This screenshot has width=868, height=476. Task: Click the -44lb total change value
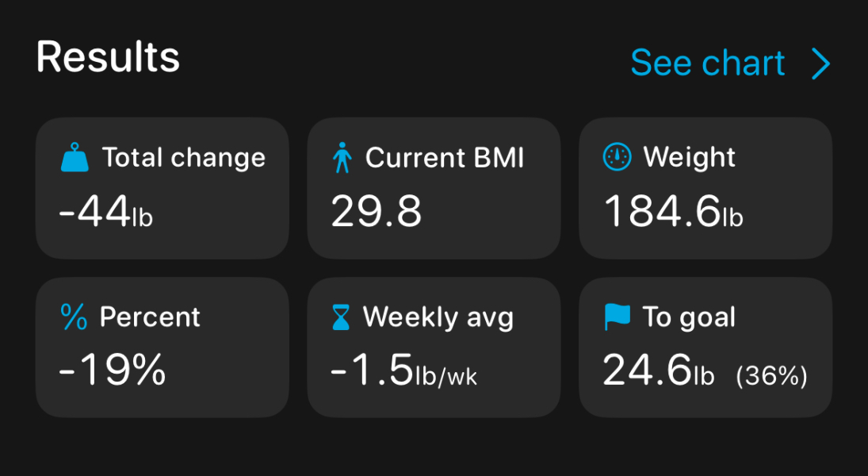tap(105, 212)
